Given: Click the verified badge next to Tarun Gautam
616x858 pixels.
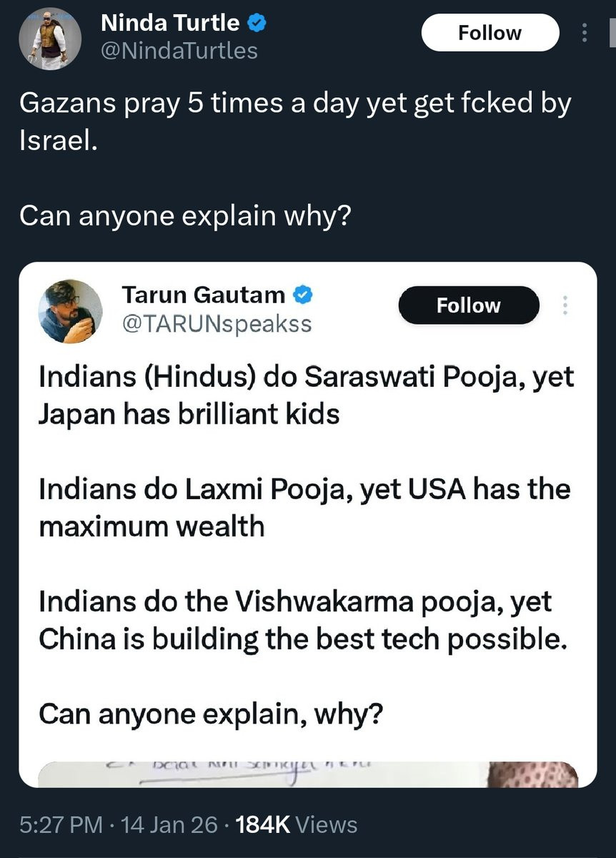Looking at the screenshot, I should pos(303,294).
